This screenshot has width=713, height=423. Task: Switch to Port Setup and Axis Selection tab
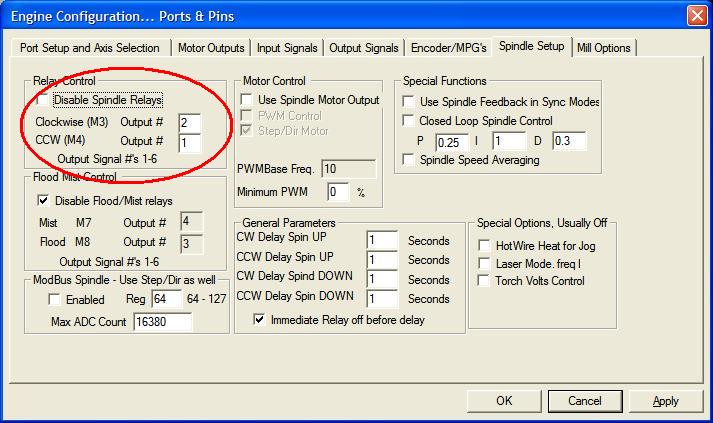point(90,48)
